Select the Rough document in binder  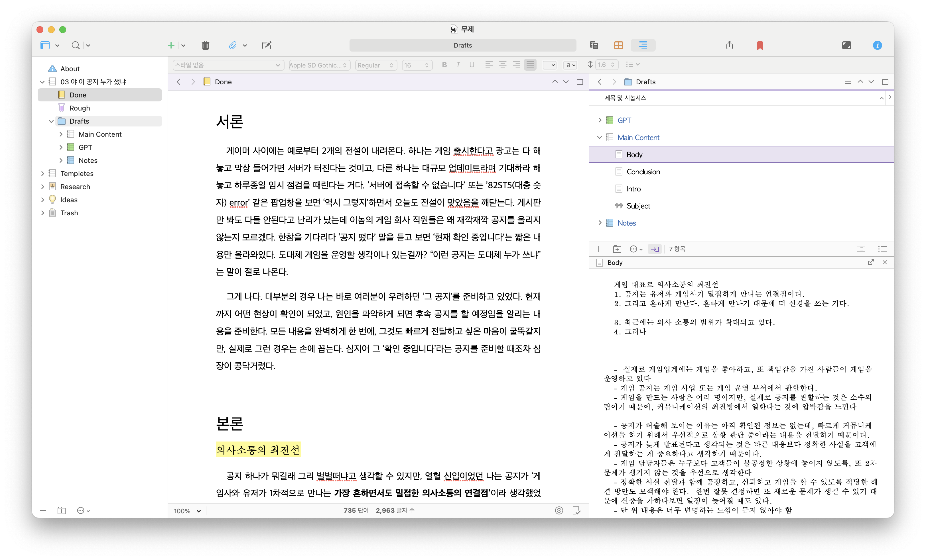[x=80, y=108]
